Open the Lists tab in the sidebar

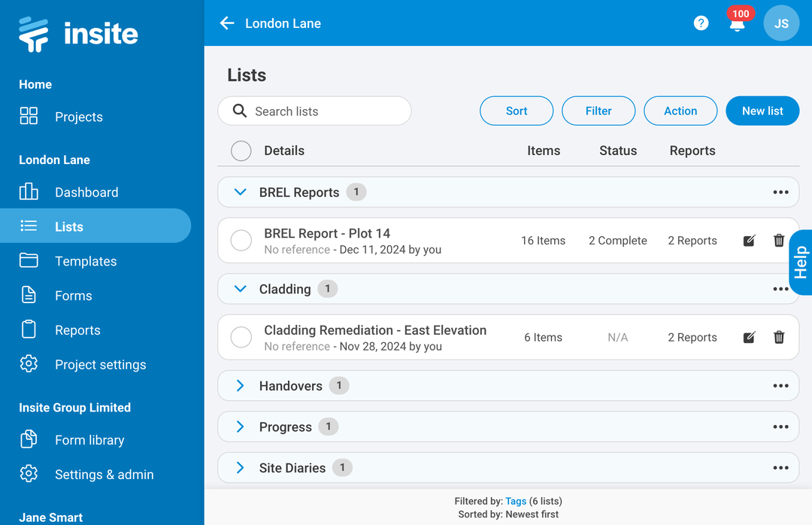68,226
